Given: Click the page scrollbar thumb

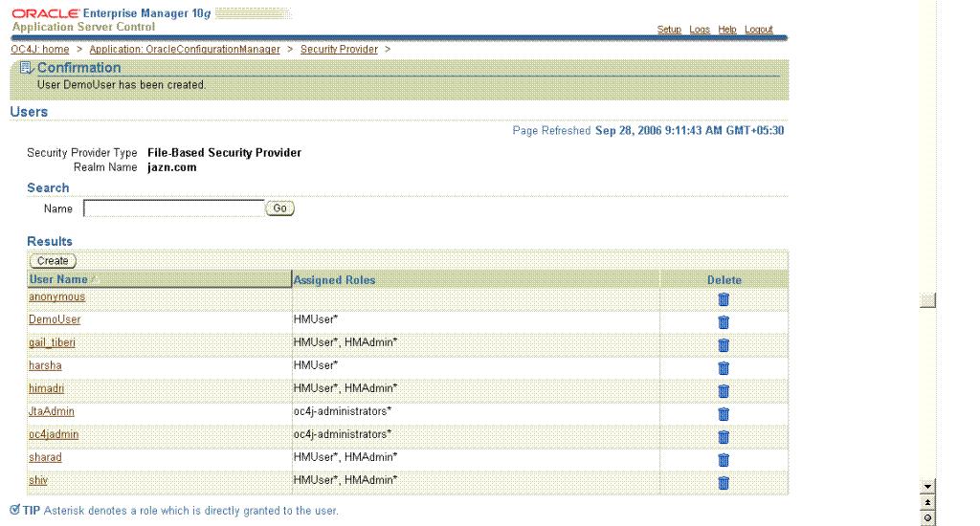Looking at the screenshot, I should pos(927,300).
